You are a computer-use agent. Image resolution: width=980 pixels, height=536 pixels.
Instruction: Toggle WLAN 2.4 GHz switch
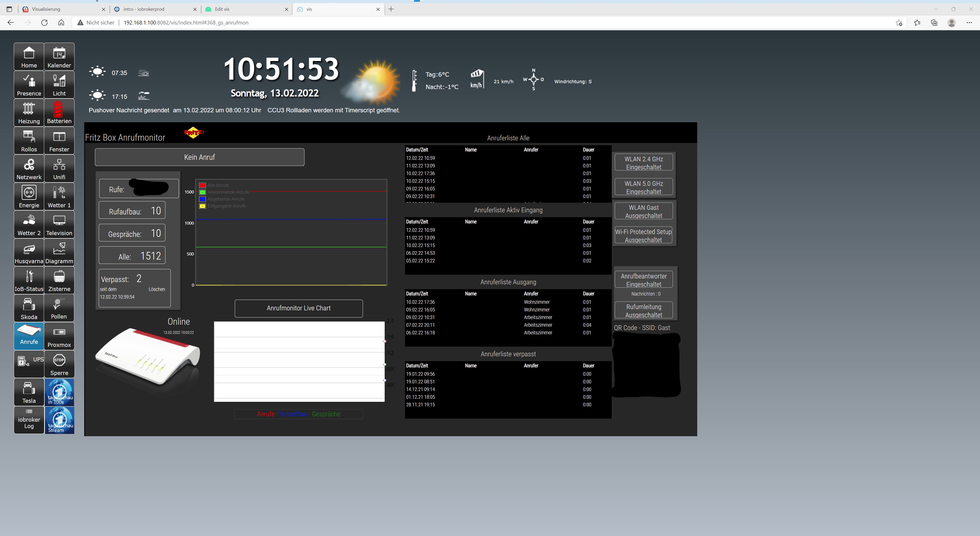643,163
